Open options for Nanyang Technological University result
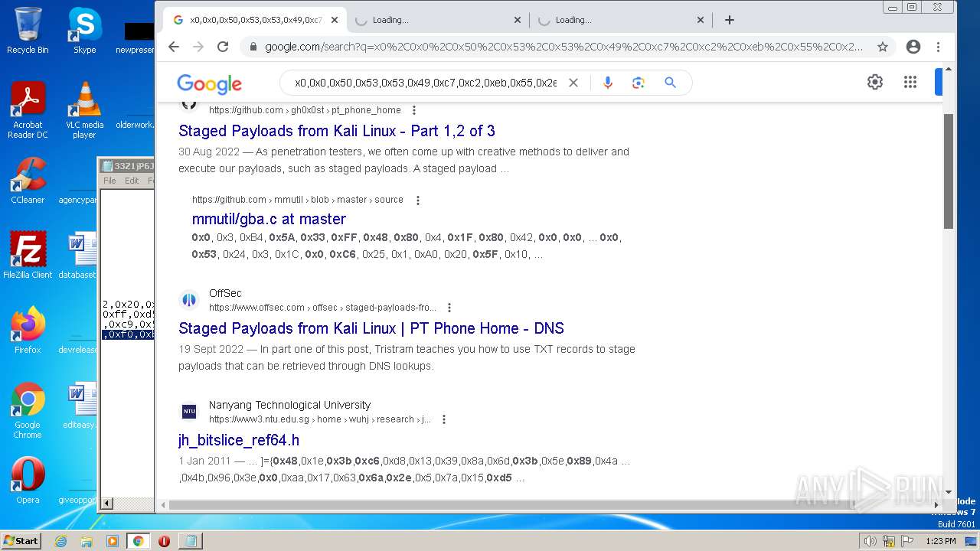 (444, 419)
